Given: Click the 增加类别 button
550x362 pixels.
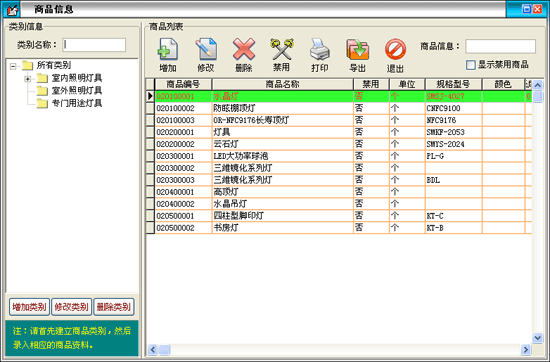Looking at the screenshot, I should [29, 307].
